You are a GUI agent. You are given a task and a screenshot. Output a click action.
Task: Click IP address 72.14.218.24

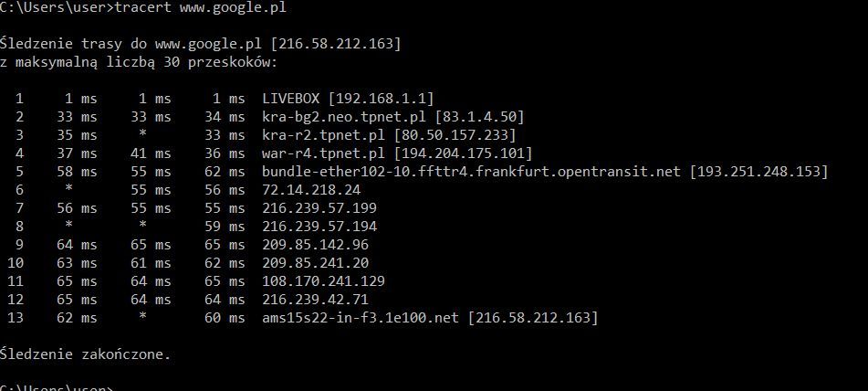(x=310, y=189)
